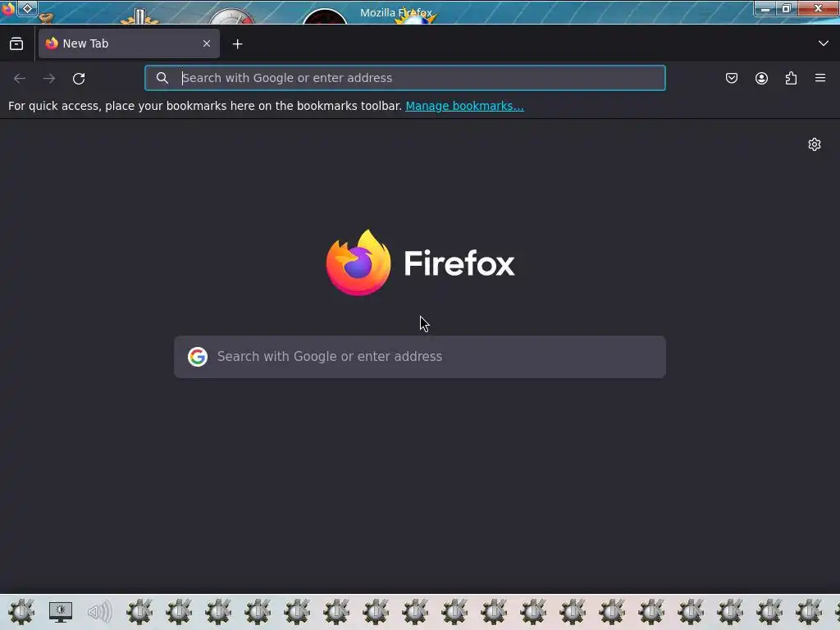Go forward one page
Viewport: 840px width, 630px height.
[x=49, y=78]
